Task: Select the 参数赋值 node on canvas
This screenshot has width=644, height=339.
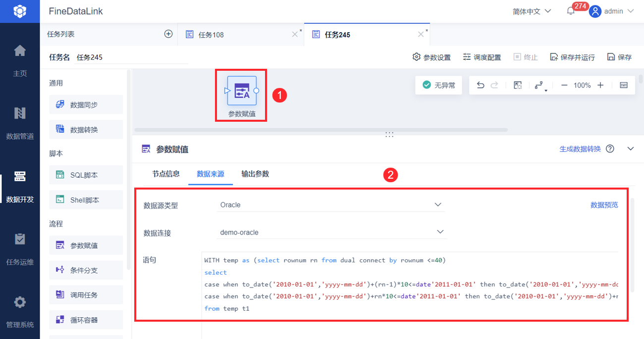Action: pos(242,91)
